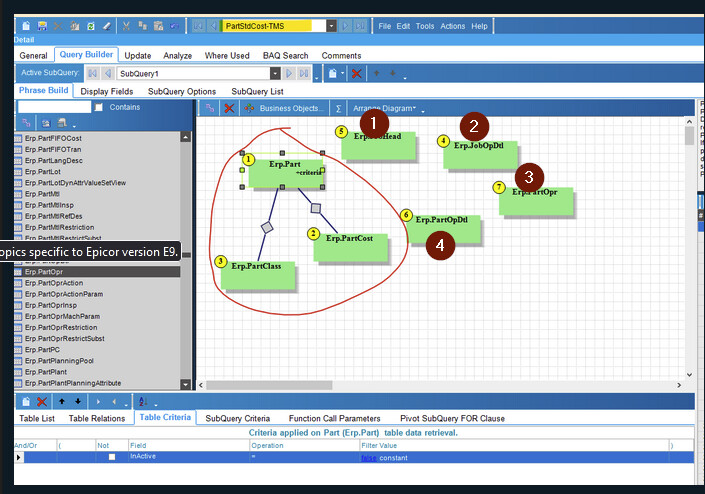Click the Clear eraser icon in the main toolbar
This screenshot has width=705, height=494.
(x=107, y=26)
